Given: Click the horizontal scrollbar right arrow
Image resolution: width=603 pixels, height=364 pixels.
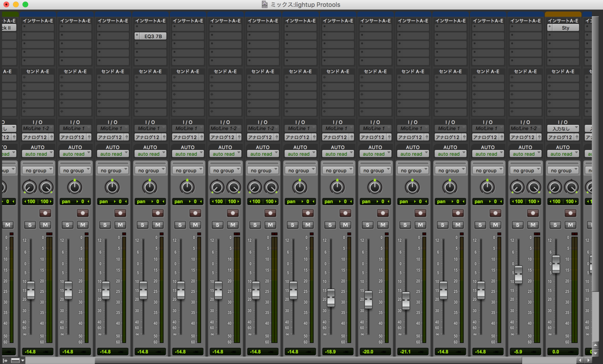Looking at the screenshot, I should [x=589, y=361].
